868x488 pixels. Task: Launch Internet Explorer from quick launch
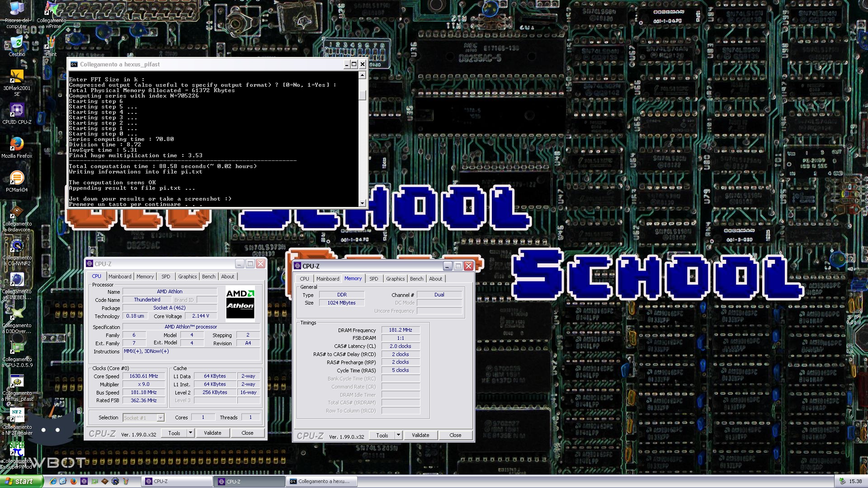tap(53, 482)
